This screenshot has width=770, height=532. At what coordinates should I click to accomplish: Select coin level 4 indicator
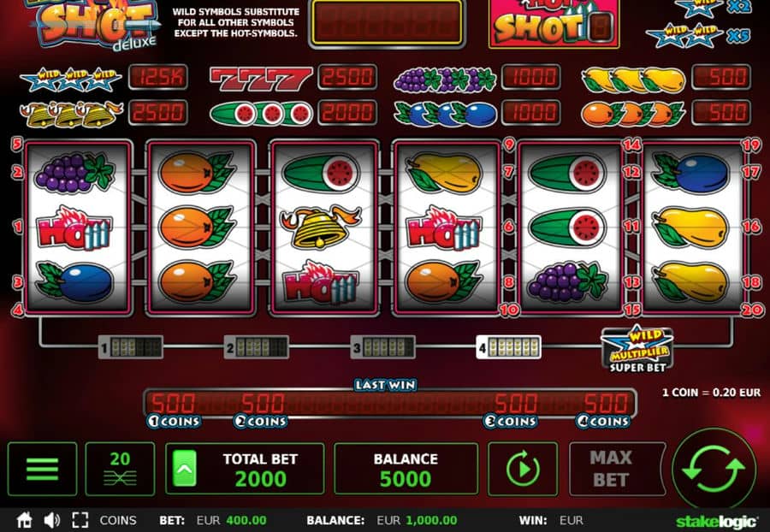[509, 347]
